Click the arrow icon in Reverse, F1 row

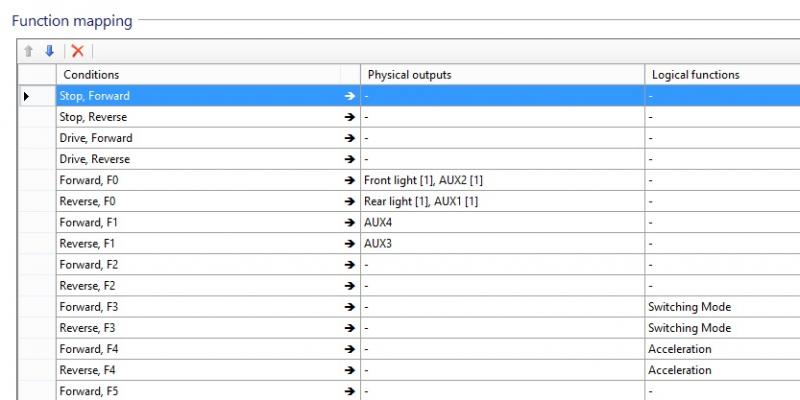pos(349,243)
